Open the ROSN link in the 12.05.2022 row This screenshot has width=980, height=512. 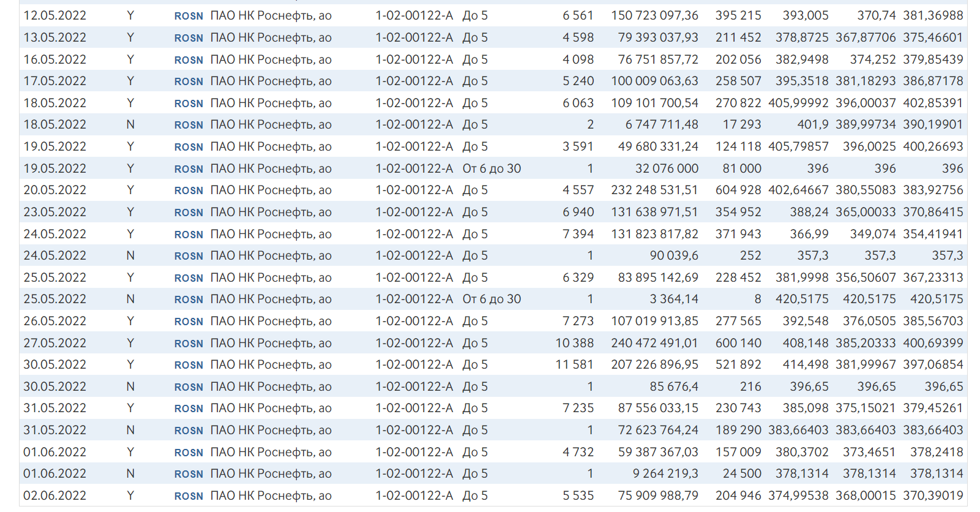pos(189,16)
